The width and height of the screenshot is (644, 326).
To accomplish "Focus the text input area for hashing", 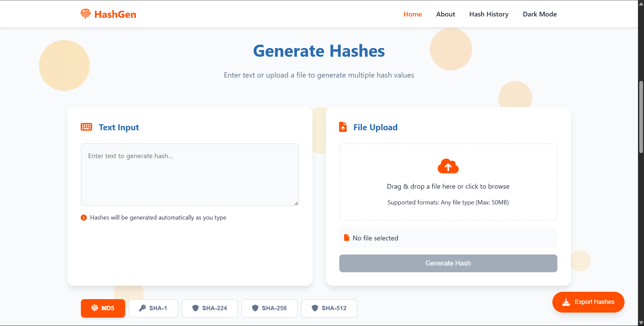I will click(190, 175).
